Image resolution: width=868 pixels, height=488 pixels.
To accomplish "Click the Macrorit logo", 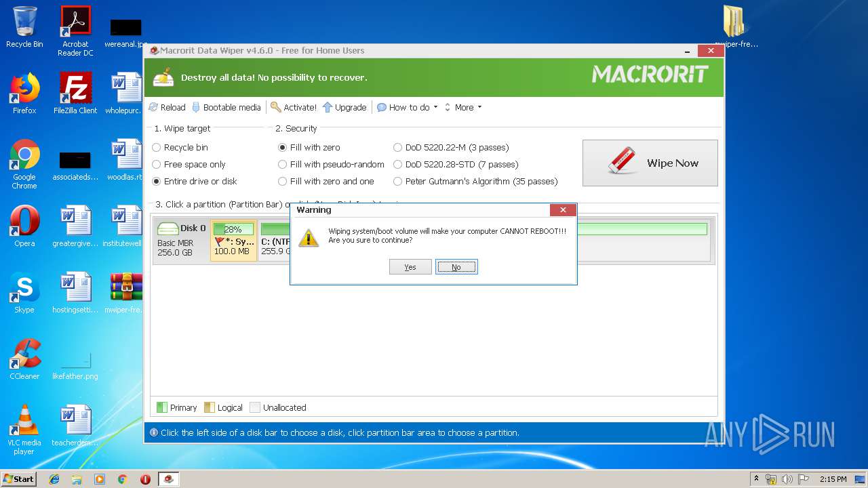I will pos(650,75).
